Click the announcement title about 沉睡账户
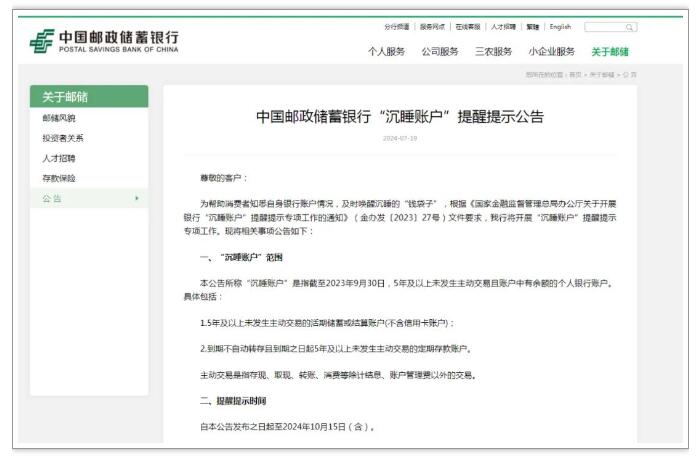This screenshot has height=460, width=700. coord(400,117)
